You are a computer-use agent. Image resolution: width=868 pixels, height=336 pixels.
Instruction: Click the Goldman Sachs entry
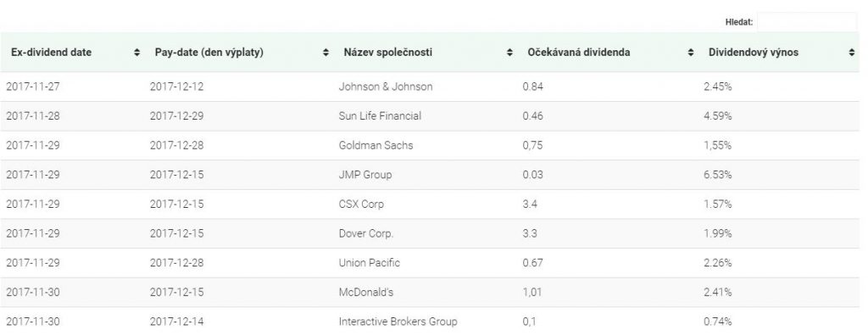coord(376,145)
